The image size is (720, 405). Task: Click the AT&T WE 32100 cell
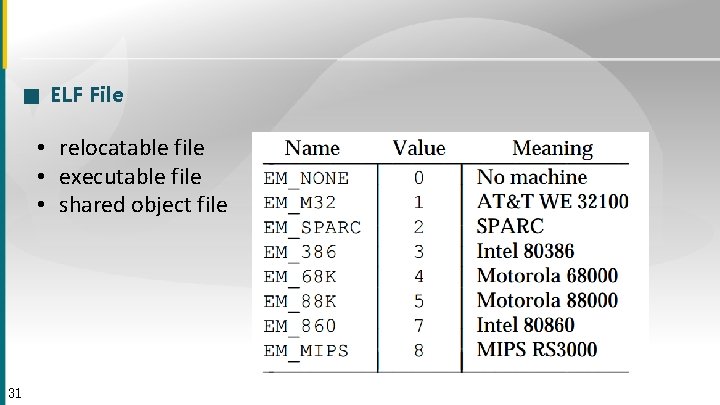coord(552,202)
